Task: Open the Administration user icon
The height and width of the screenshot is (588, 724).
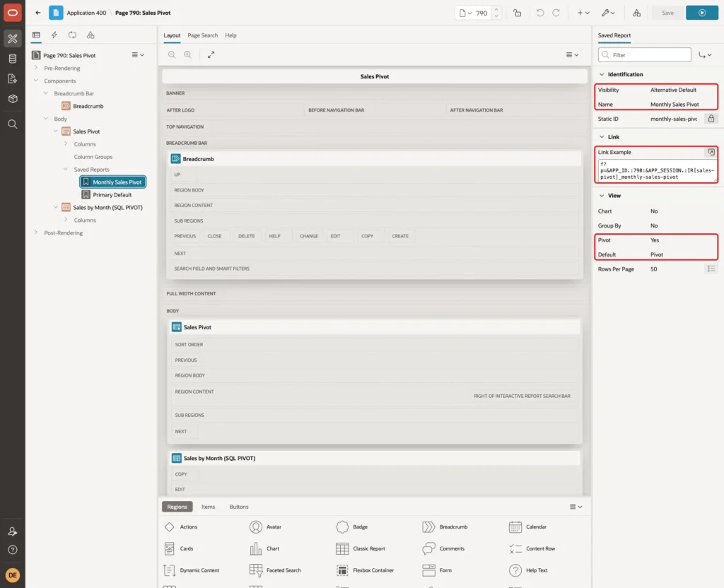Action: click(x=13, y=531)
